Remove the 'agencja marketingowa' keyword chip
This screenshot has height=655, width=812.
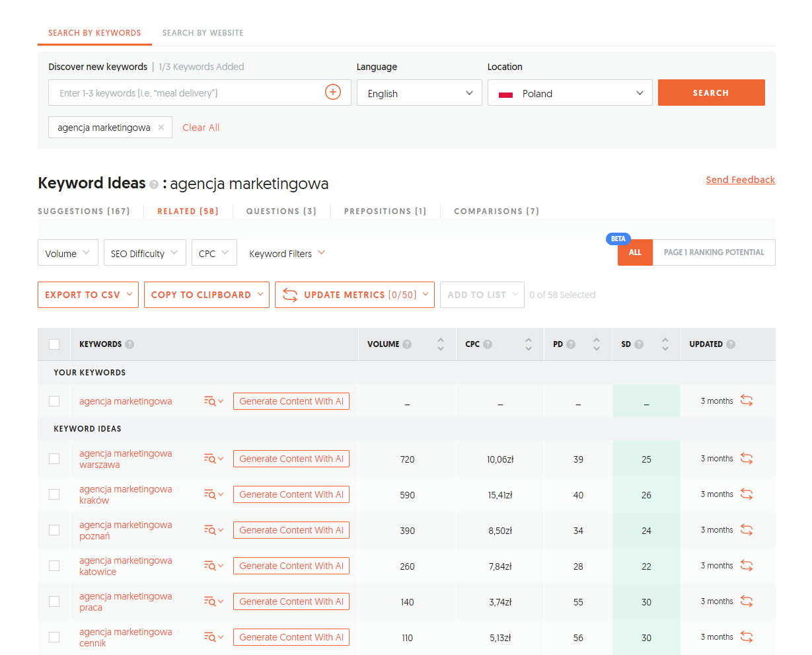click(161, 128)
